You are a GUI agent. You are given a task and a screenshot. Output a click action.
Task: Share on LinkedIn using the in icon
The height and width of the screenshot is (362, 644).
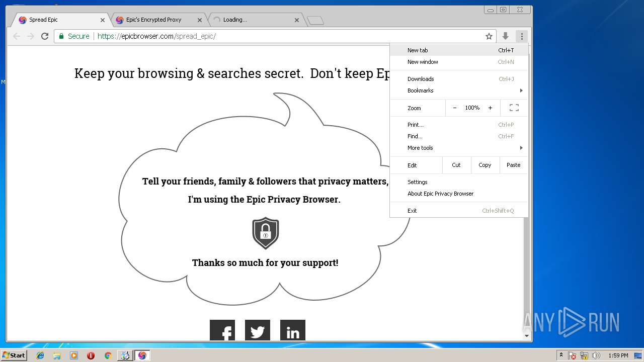click(x=293, y=330)
